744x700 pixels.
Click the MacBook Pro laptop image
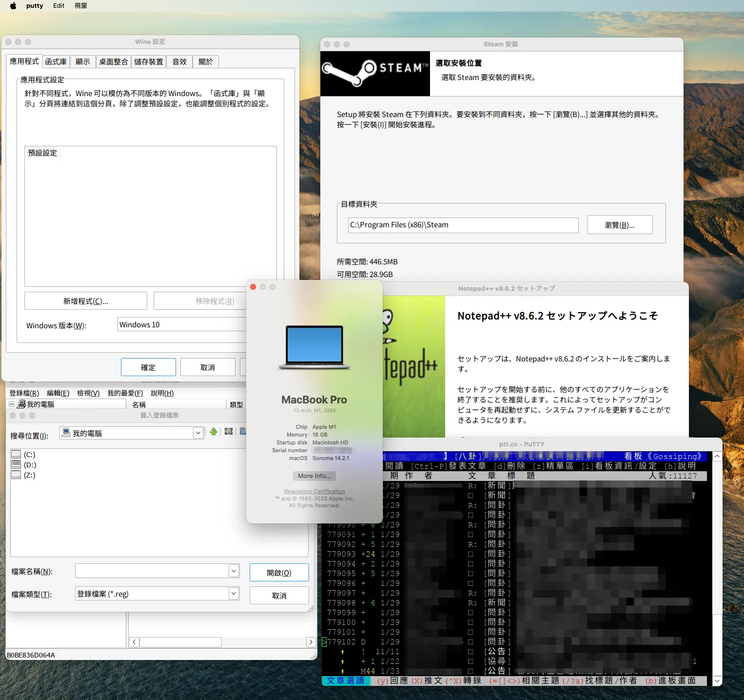pyautogui.click(x=314, y=347)
